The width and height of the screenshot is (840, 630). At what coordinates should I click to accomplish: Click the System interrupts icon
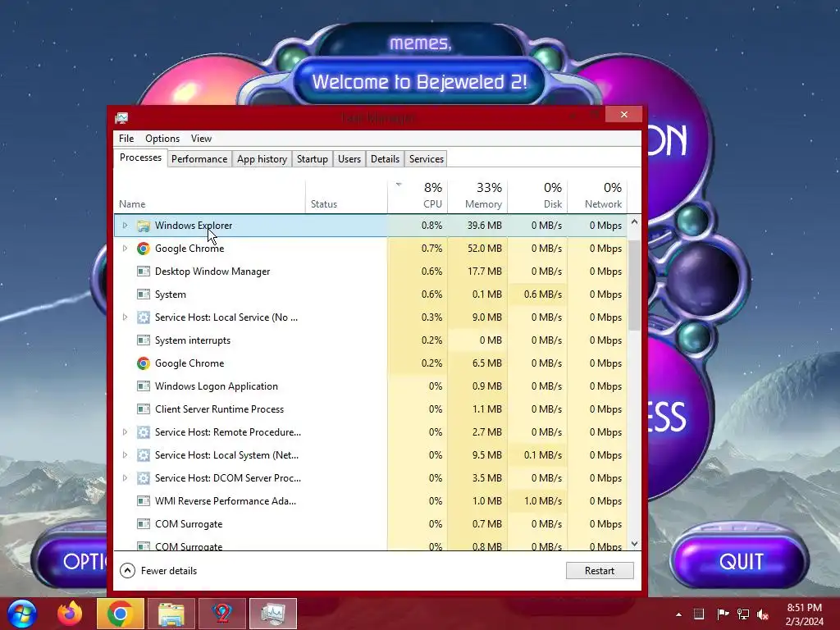tap(143, 340)
